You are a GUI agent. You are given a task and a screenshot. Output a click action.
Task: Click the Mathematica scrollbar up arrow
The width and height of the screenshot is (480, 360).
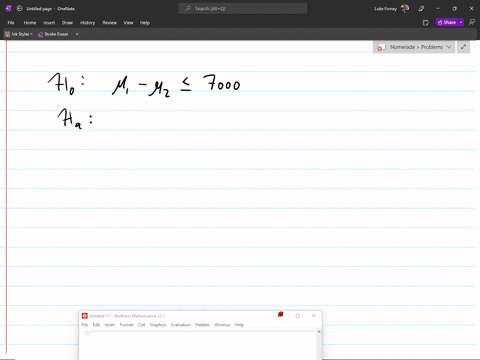tap(319, 332)
